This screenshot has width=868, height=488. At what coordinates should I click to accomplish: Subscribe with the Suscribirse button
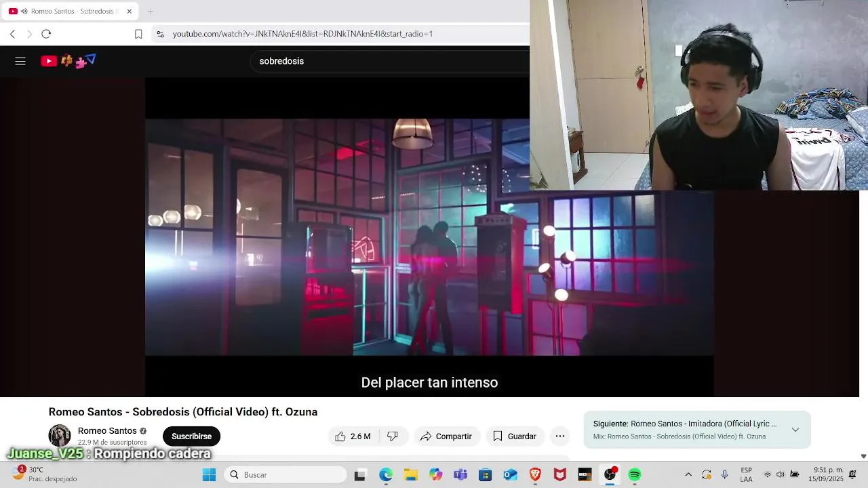pos(191,436)
